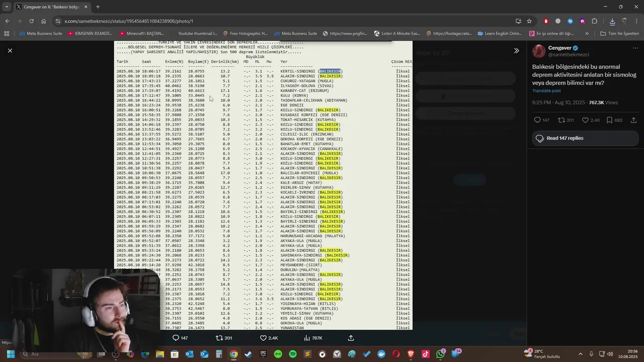This screenshot has width=644, height=362.
Task: Open Epic Games launcher from the taskbar
Action: [263, 354]
